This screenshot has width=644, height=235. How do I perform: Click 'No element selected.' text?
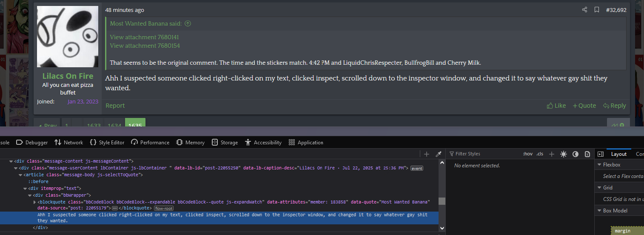(x=477, y=166)
